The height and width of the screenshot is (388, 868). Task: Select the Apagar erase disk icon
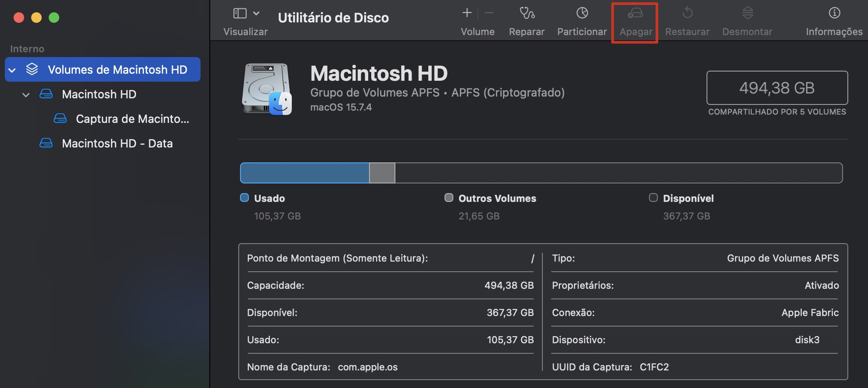(x=635, y=13)
